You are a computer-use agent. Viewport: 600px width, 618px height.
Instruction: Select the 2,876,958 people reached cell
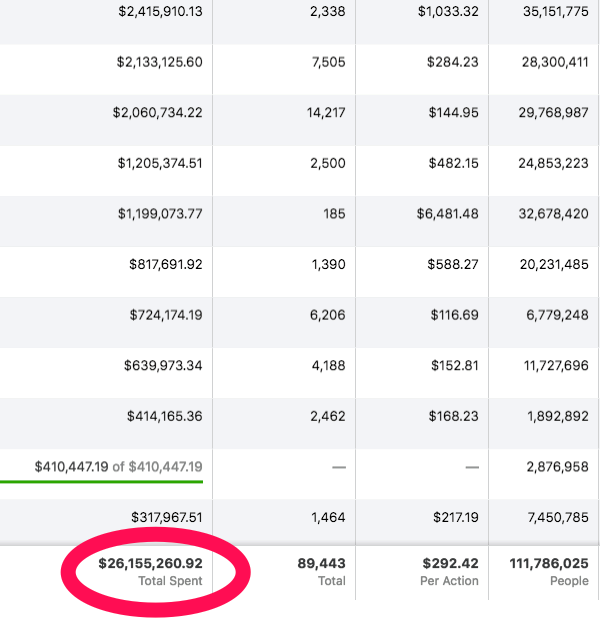[557, 466]
